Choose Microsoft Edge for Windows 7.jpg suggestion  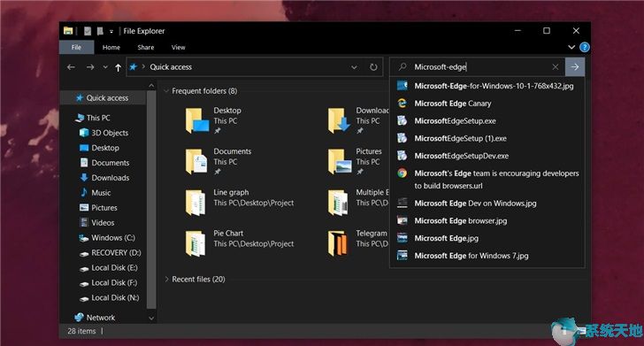pyautogui.click(x=487, y=256)
